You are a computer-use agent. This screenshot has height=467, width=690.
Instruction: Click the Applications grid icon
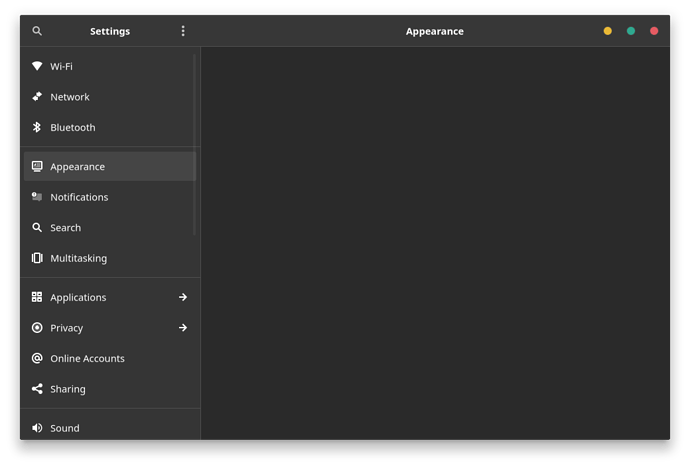(x=37, y=297)
